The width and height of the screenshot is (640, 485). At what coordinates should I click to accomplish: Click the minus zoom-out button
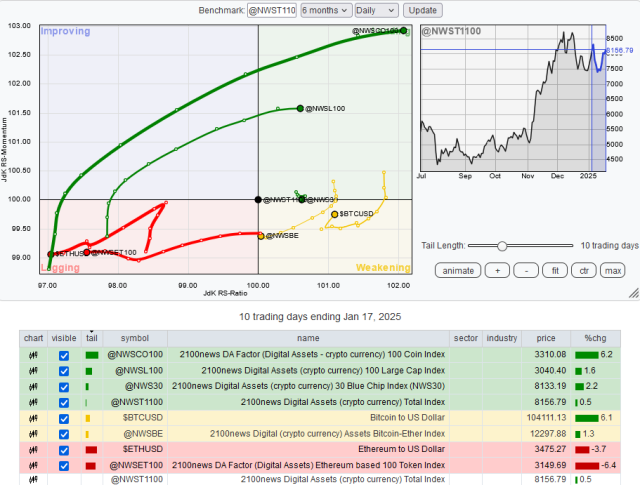click(528, 270)
